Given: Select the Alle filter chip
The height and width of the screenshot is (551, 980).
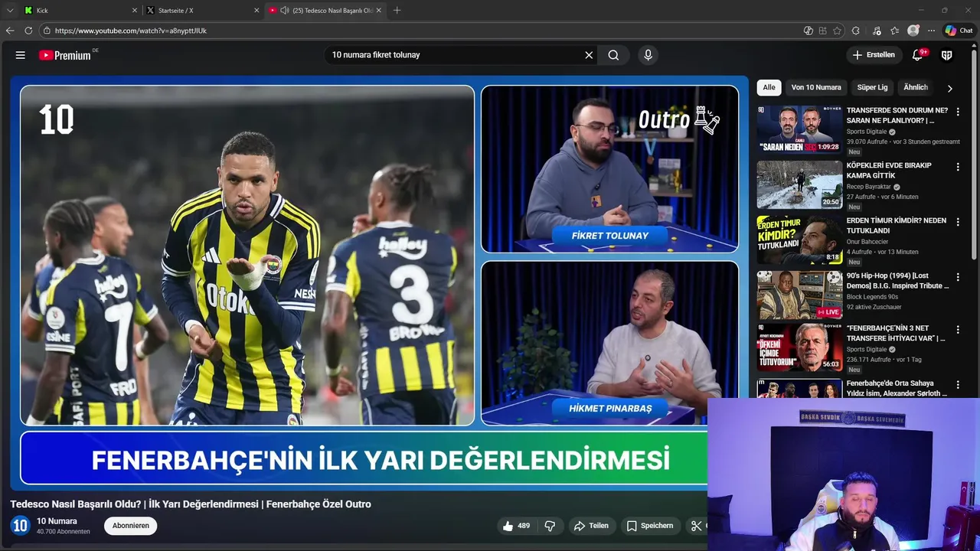Looking at the screenshot, I should click(769, 87).
